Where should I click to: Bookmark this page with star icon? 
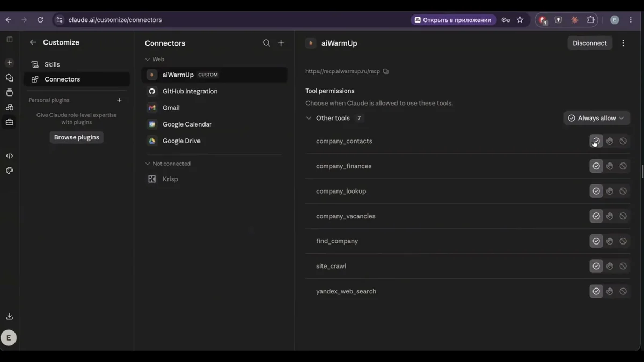point(520,20)
